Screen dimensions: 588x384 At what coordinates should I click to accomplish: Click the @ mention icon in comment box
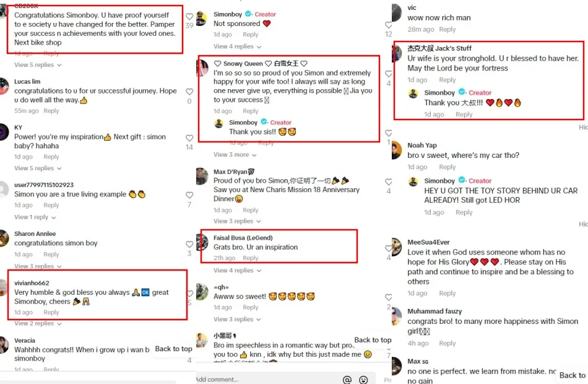[x=347, y=379]
